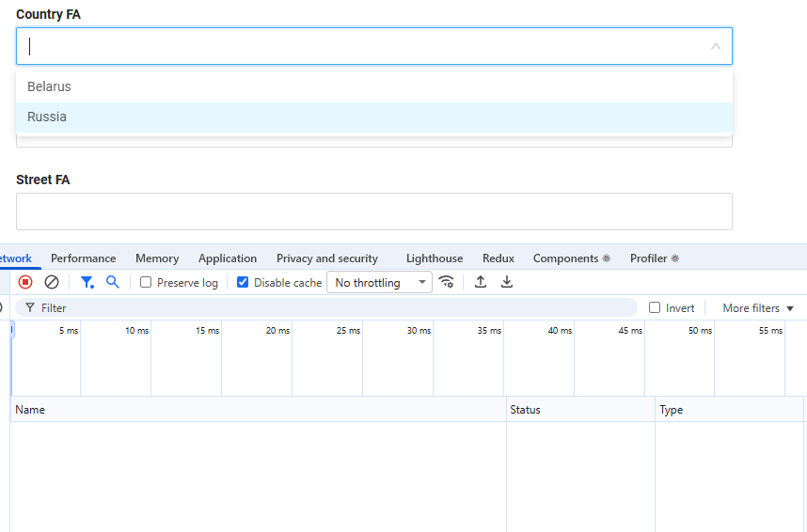The width and height of the screenshot is (807, 532).
Task: Switch to the Performance tab
Action: tap(84, 258)
